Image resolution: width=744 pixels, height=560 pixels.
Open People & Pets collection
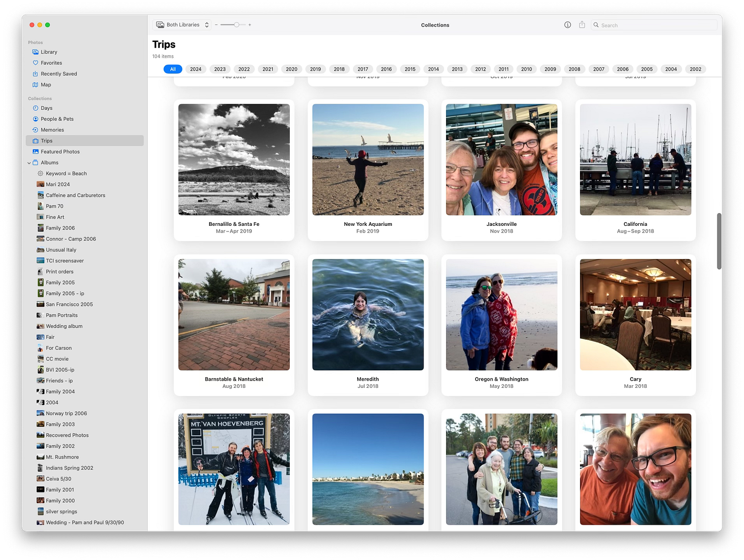pyautogui.click(x=57, y=119)
